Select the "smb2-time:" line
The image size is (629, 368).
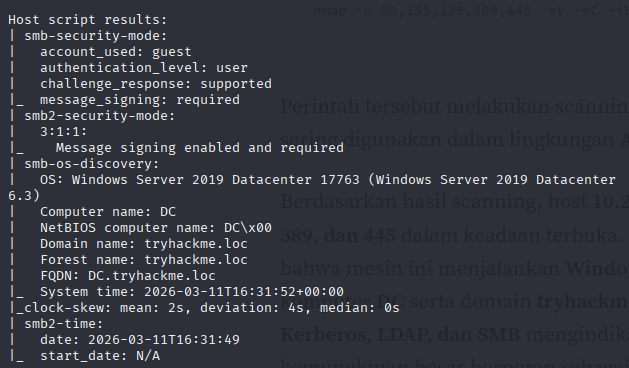[63, 324]
